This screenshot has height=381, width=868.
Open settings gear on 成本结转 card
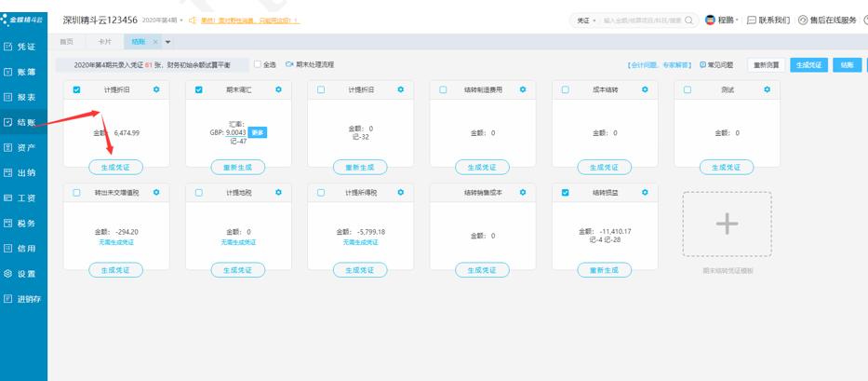click(645, 89)
